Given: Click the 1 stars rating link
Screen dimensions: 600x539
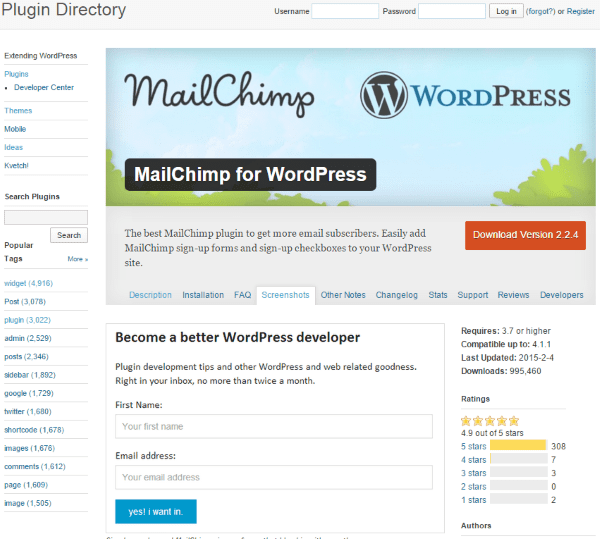Looking at the screenshot, I should pyautogui.click(x=473, y=500).
